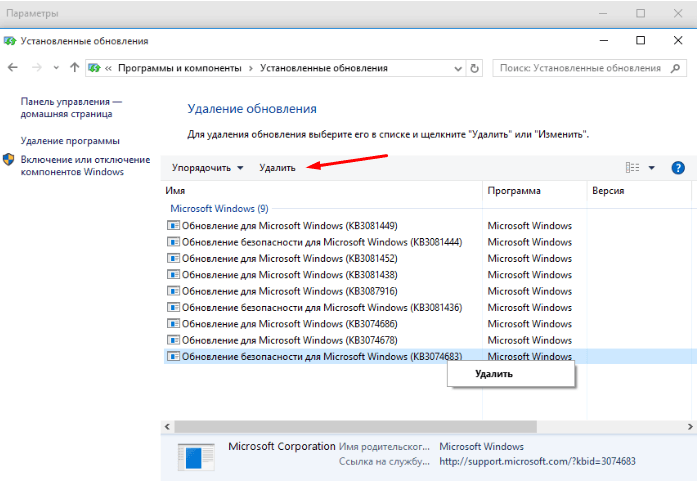Click the icon of update KB3087916
Viewport: 698px width, 484px height.
[x=173, y=291]
